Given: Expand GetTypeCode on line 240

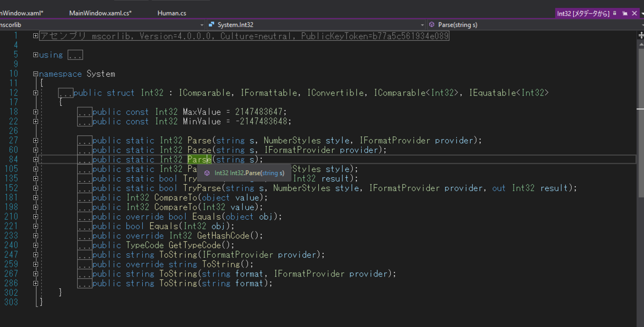Looking at the screenshot, I should [x=35, y=245].
